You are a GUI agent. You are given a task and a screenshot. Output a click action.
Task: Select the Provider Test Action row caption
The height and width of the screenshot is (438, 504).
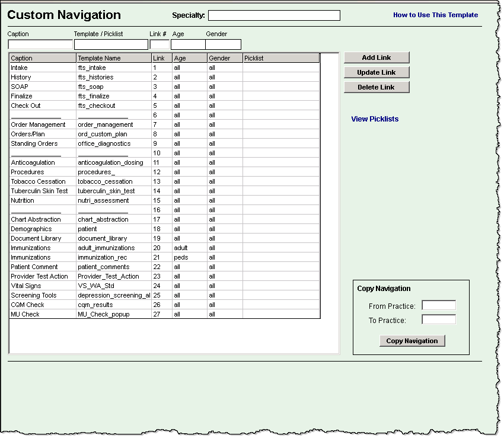pyautogui.click(x=39, y=276)
